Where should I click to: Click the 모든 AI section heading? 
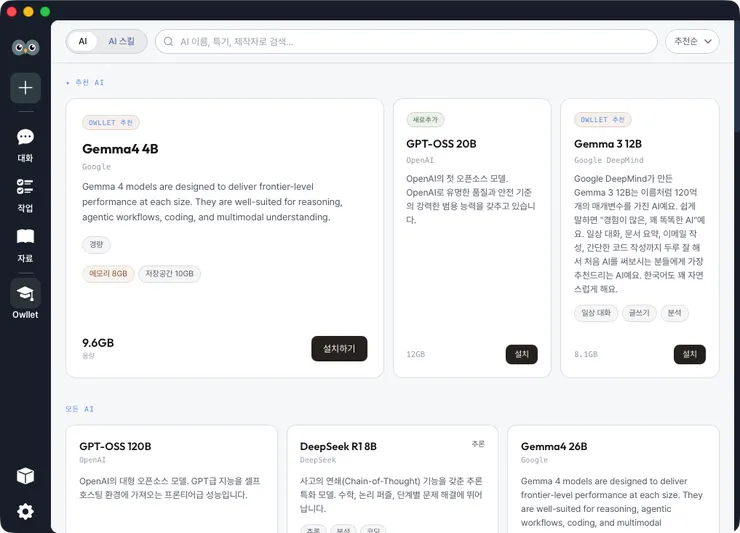[80, 409]
